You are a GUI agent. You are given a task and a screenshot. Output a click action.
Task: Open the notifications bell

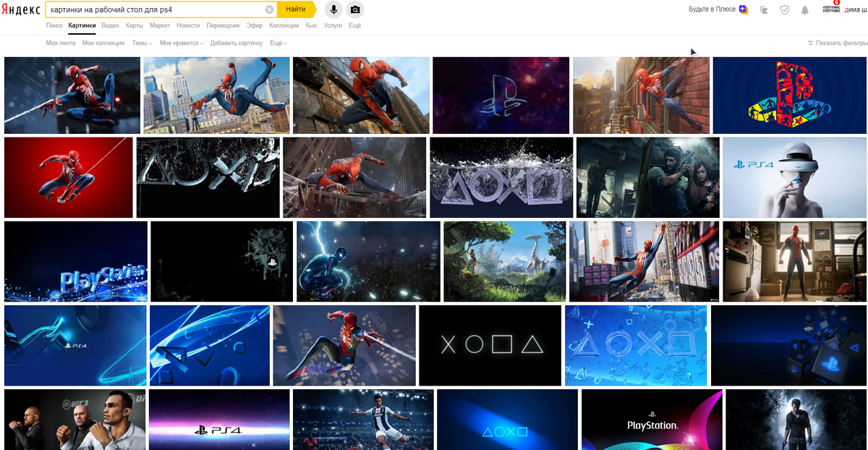tap(805, 10)
